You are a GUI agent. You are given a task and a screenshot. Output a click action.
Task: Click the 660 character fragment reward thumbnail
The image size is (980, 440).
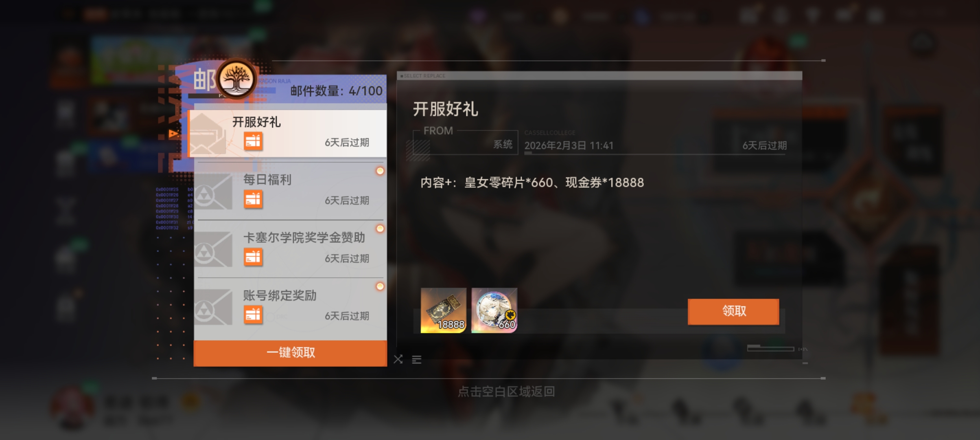point(494,310)
